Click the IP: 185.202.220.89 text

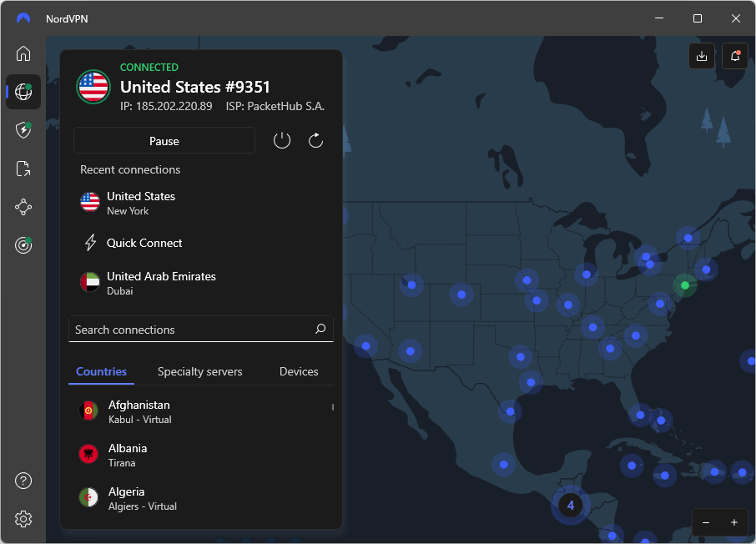click(x=166, y=106)
